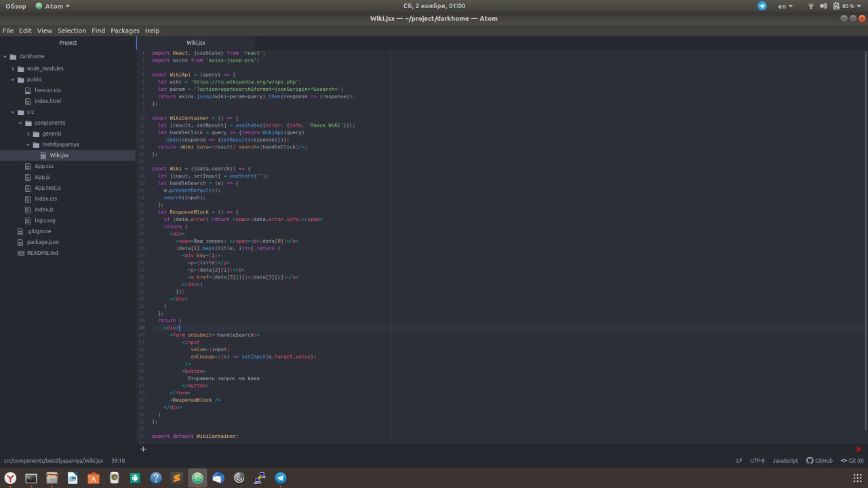Open the Git (0) status panel

(852, 461)
